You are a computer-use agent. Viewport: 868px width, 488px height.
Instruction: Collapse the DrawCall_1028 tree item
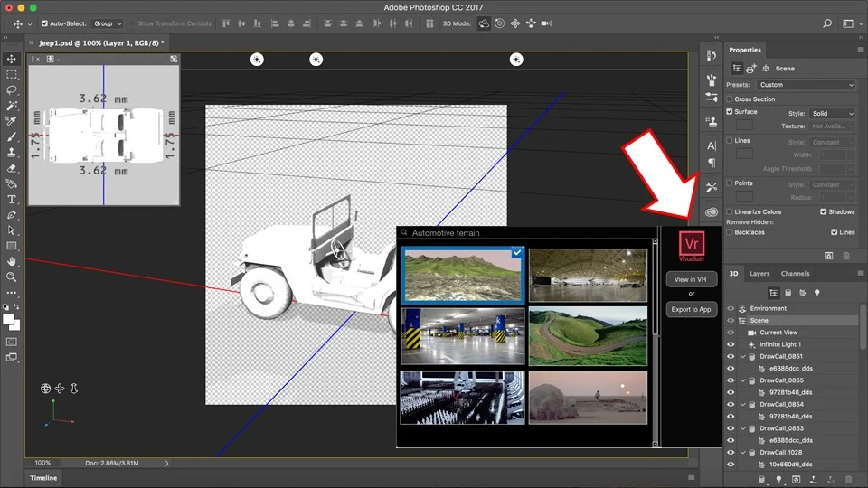(743, 453)
